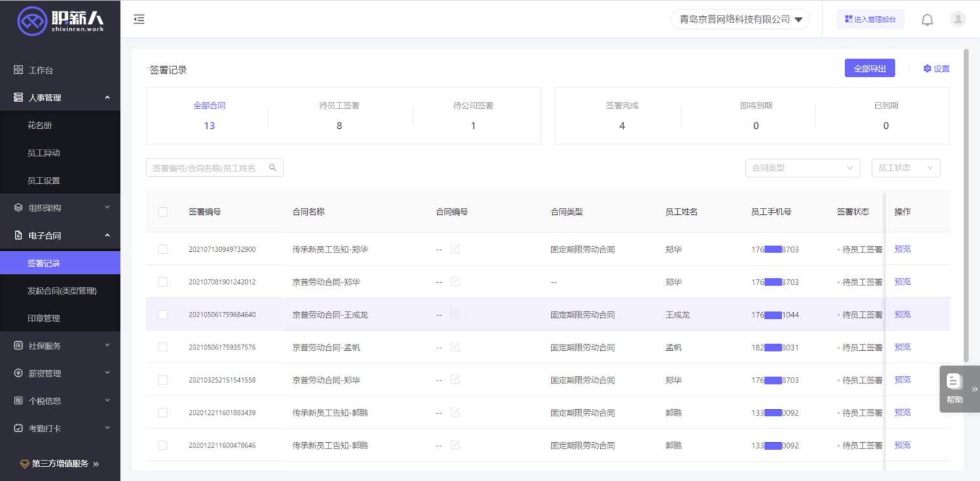
Task: Click the 全部导出 button
Action: (x=869, y=68)
